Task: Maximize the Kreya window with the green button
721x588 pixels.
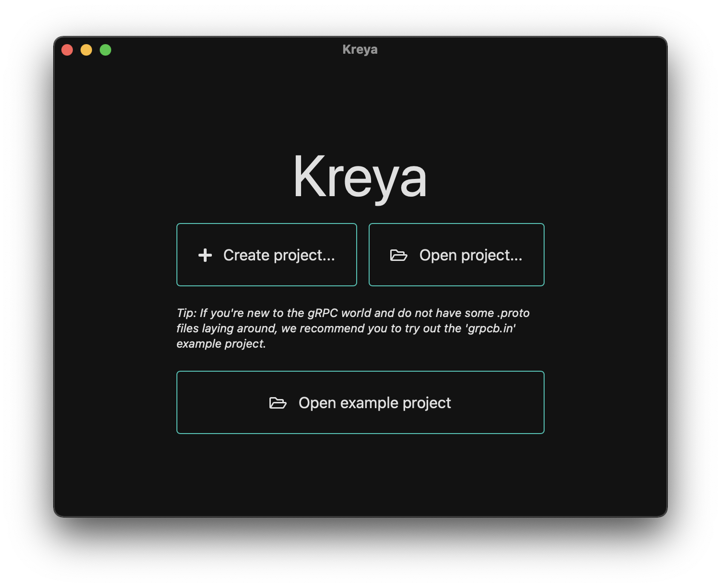Action: pos(105,50)
